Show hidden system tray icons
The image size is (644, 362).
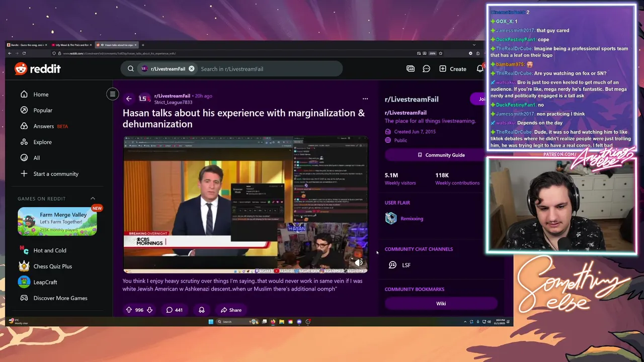465,322
